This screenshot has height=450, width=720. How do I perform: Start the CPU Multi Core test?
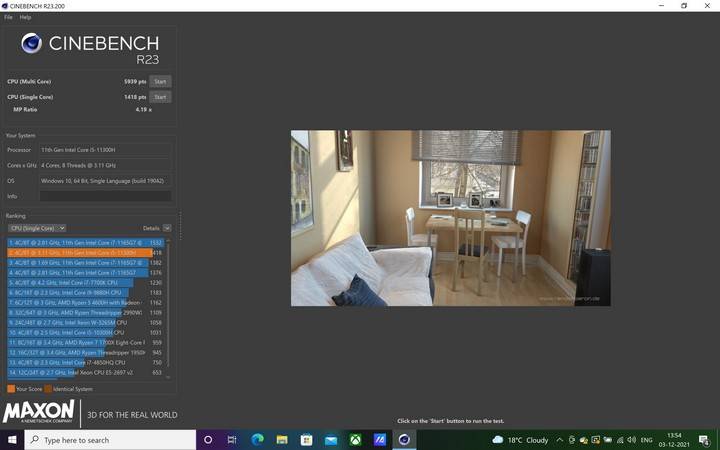[160, 81]
